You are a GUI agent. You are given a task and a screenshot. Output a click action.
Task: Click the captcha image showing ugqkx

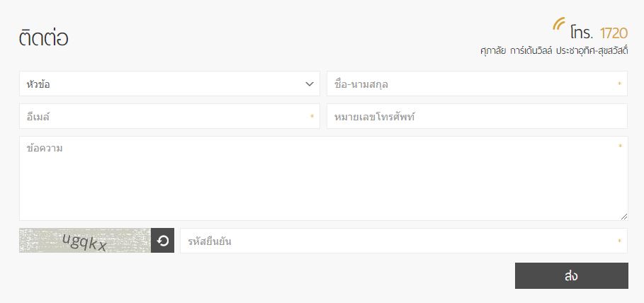[84, 241]
